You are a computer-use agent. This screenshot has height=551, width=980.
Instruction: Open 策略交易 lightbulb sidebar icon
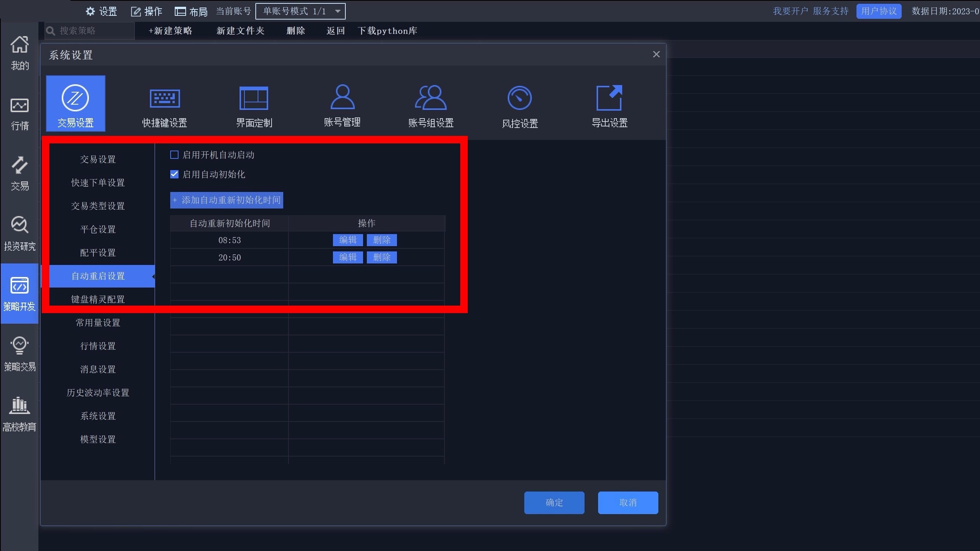coord(20,354)
